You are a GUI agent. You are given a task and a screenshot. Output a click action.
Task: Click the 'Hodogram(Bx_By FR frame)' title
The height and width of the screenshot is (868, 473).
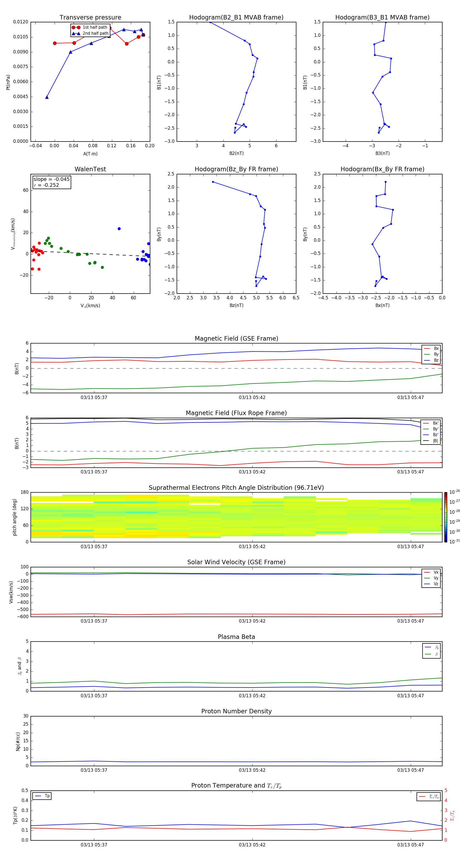pos(382,169)
